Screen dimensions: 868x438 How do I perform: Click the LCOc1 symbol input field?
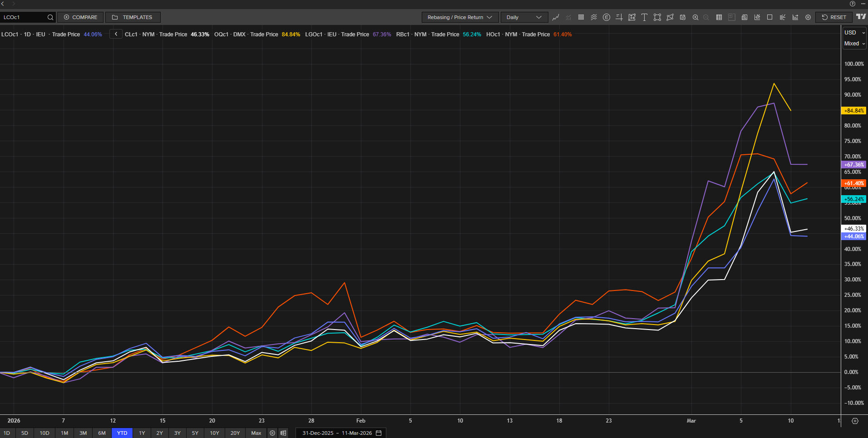point(24,17)
